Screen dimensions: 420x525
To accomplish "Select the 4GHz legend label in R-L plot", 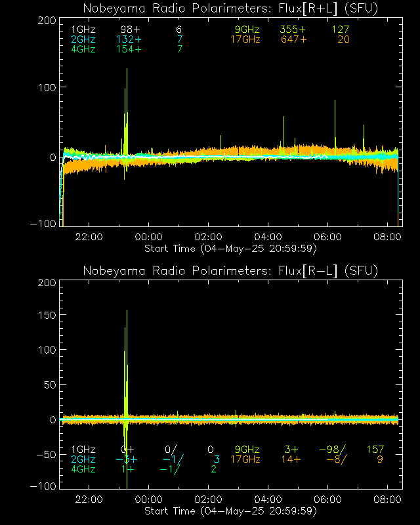I will pos(83,469).
